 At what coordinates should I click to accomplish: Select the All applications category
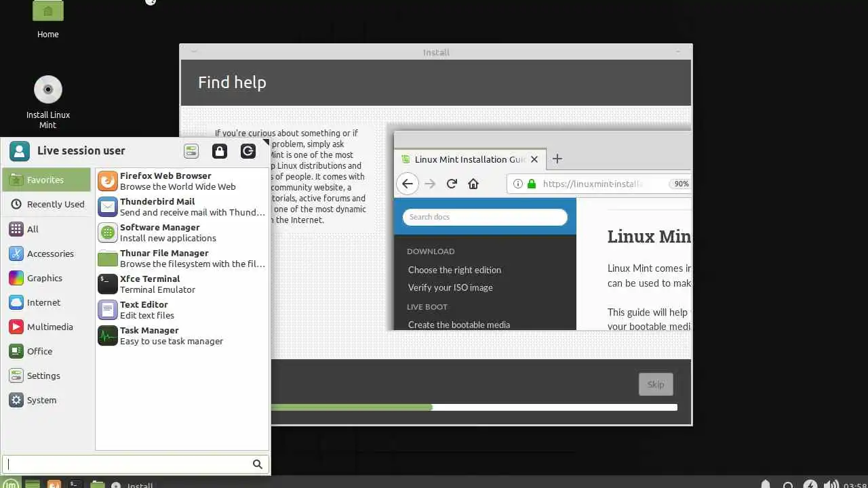(x=46, y=229)
